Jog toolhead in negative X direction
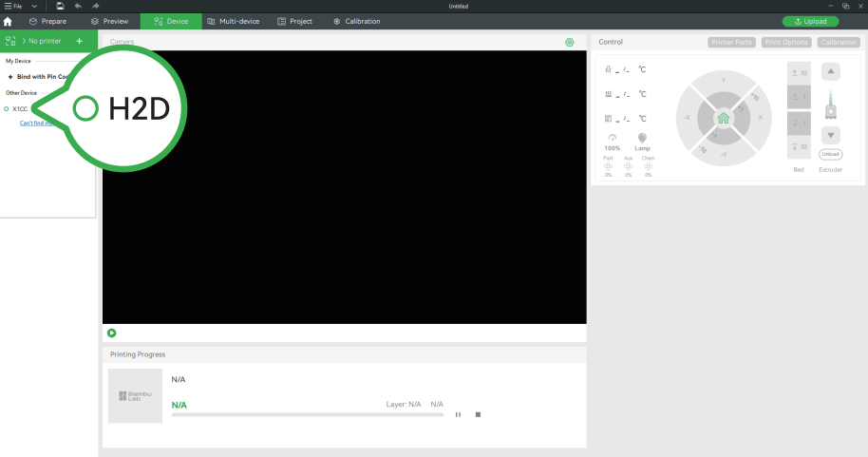868x457 pixels. click(687, 118)
